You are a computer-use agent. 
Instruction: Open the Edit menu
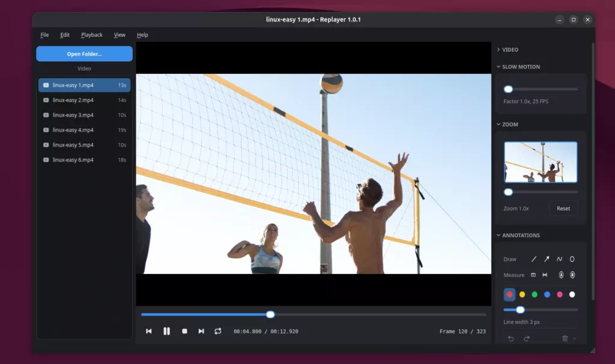(x=65, y=35)
